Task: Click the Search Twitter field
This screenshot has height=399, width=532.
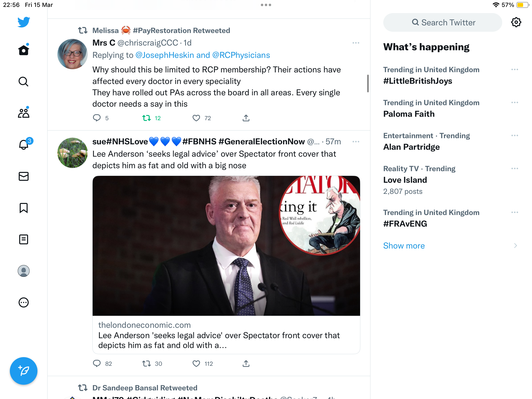Action: tap(443, 22)
